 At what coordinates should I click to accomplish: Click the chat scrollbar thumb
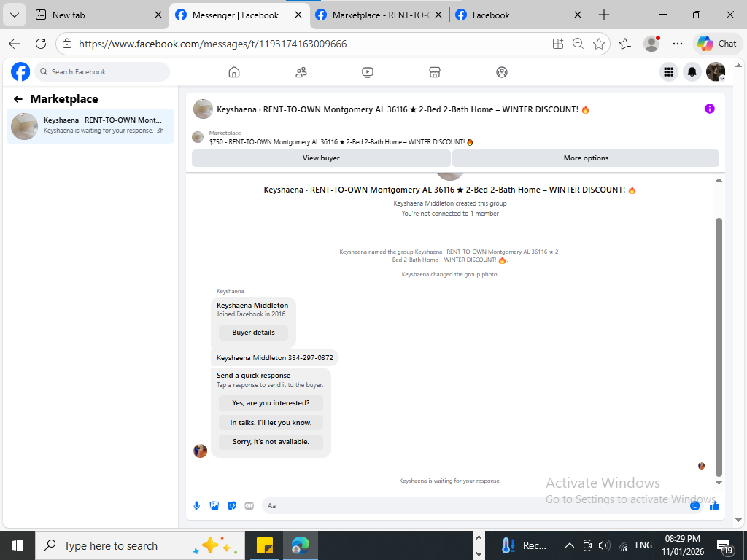pos(719,348)
